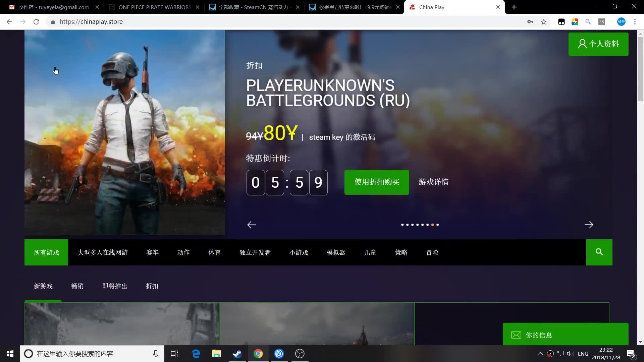This screenshot has height=362, width=644.
Task: Open Task View on taskbar
Action: (174, 354)
